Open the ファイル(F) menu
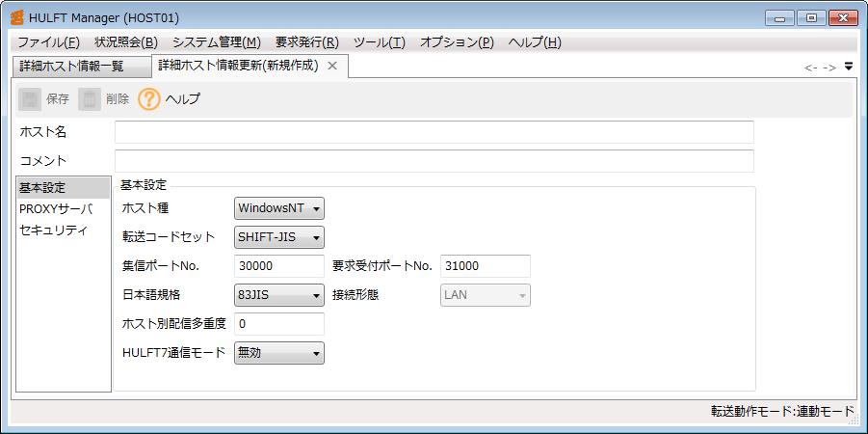This screenshot has width=868, height=434. tap(49, 42)
